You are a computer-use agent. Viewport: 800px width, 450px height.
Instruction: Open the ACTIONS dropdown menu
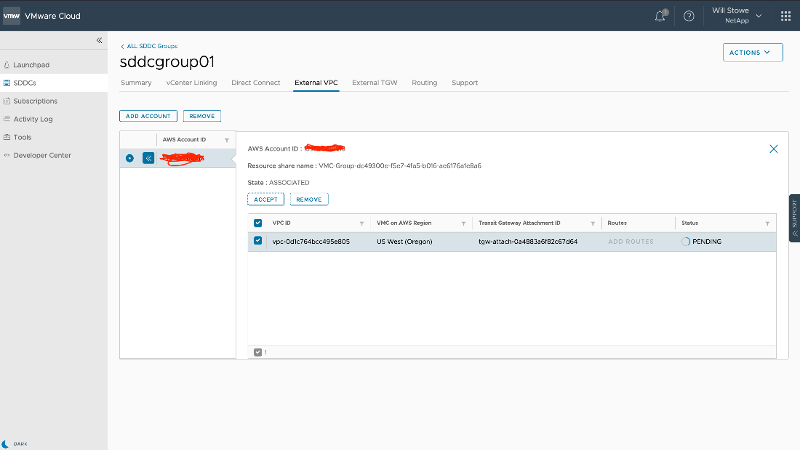[x=751, y=52]
